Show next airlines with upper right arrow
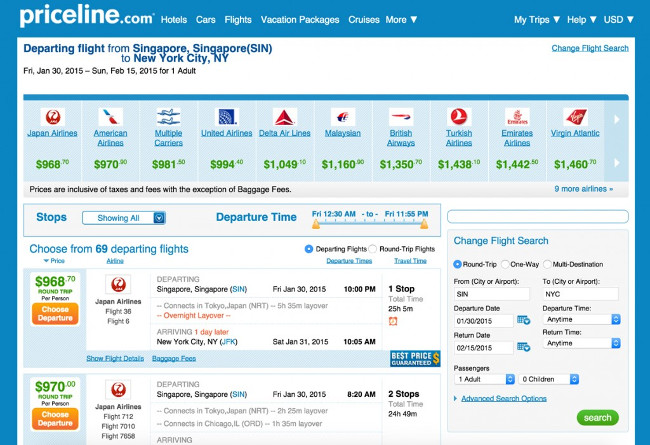 click(x=616, y=119)
